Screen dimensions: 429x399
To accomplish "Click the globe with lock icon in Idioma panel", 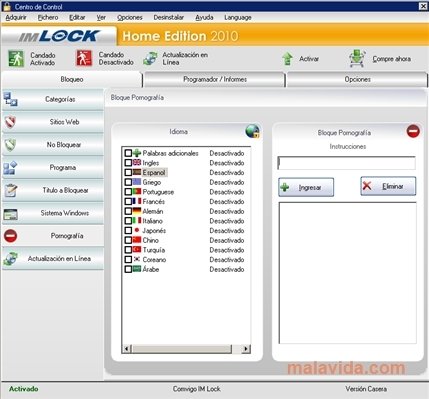I will [252, 131].
